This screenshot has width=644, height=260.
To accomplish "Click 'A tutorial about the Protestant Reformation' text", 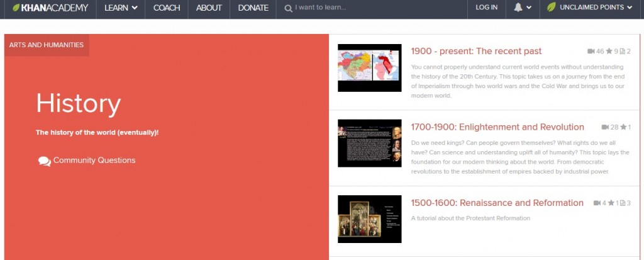I will point(470,218).
